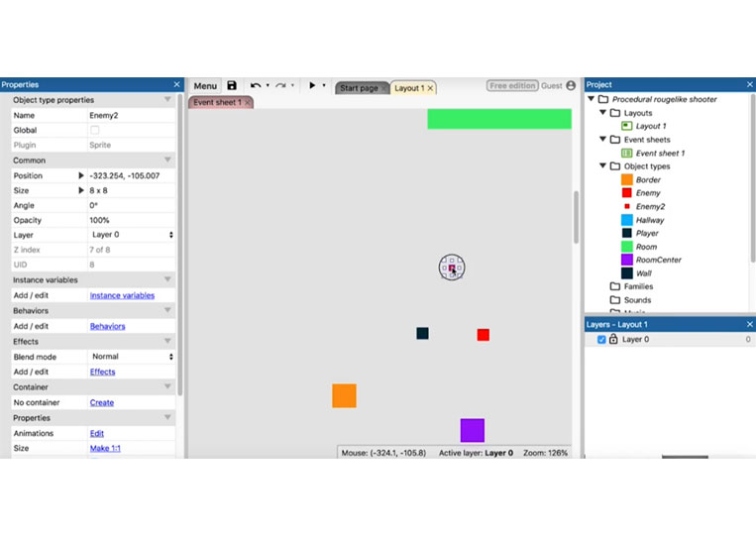756x536 pixels.
Task: Toggle the Global checkbox
Action: (x=95, y=130)
